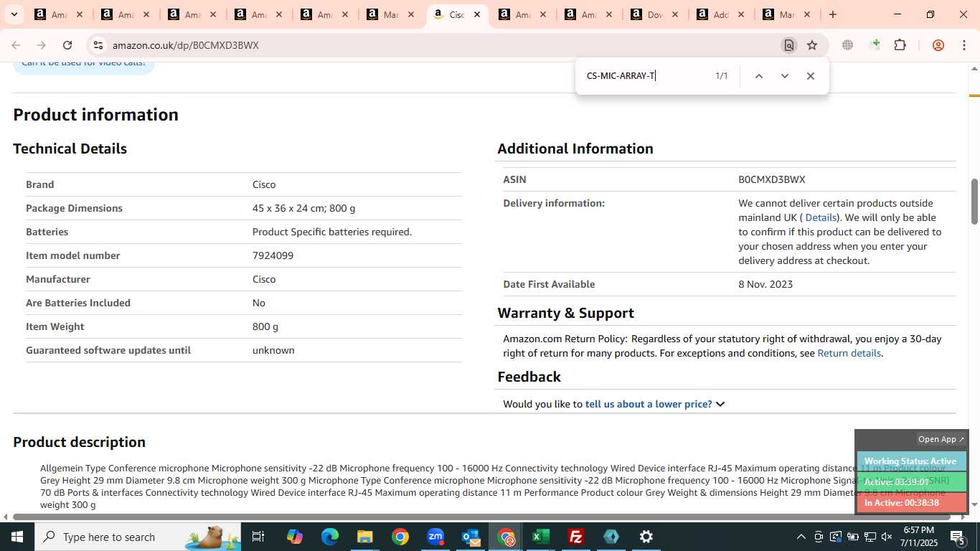
Task: Open the notification center icon
Action: coord(958,537)
